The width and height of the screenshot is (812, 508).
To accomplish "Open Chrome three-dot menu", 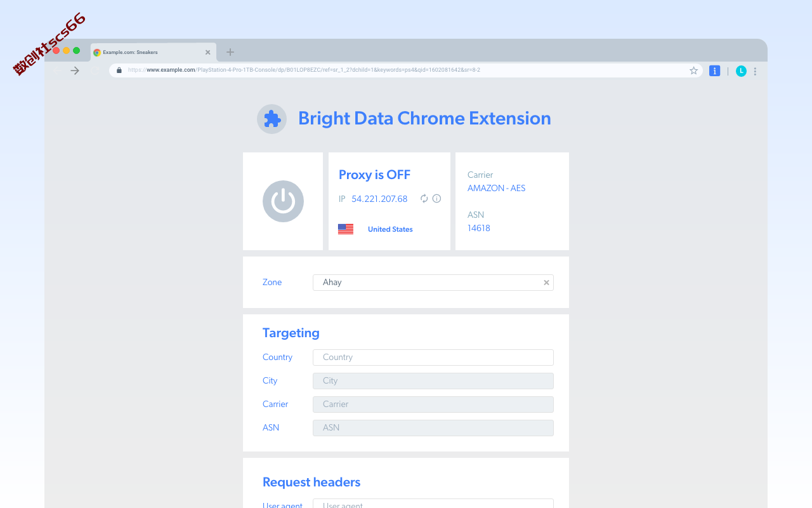I will pos(755,71).
